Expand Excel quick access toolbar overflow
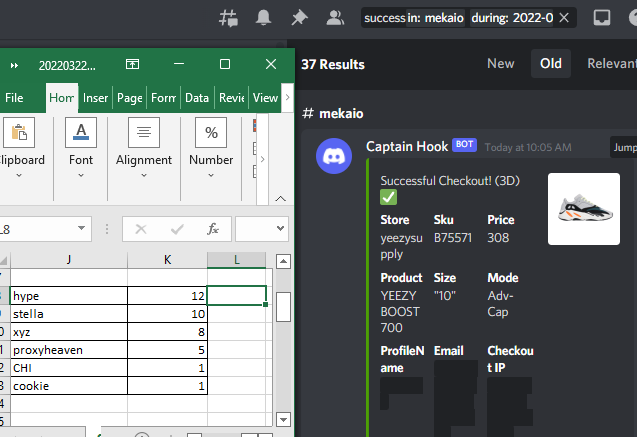The height and width of the screenshot is (437, 637). click(14, 65)
